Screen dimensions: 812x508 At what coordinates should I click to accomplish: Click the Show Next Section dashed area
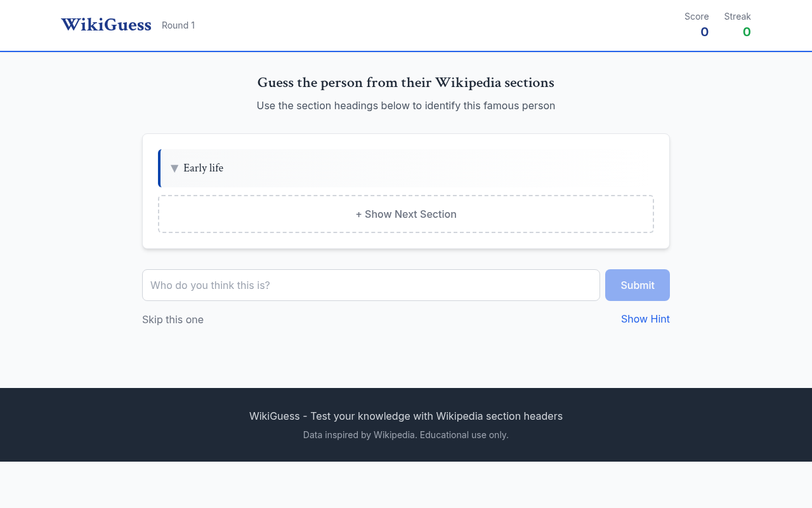point(406,213)
